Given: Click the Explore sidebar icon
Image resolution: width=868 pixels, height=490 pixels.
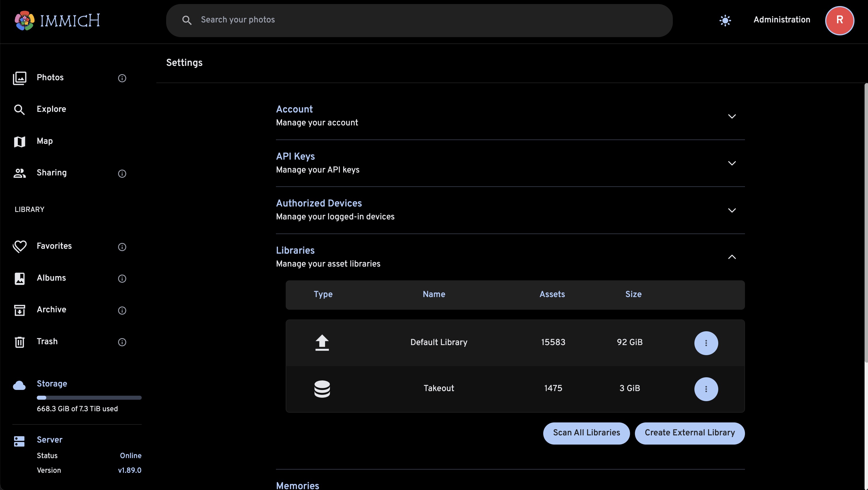Looking at the screenshot, I should tap(19, 110).
